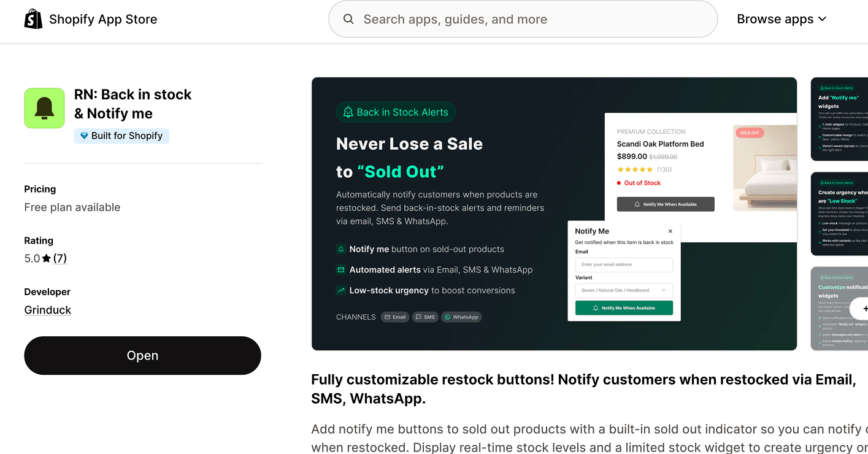
Task: Open the (7) reviews link
Action: tap(60, 258)
